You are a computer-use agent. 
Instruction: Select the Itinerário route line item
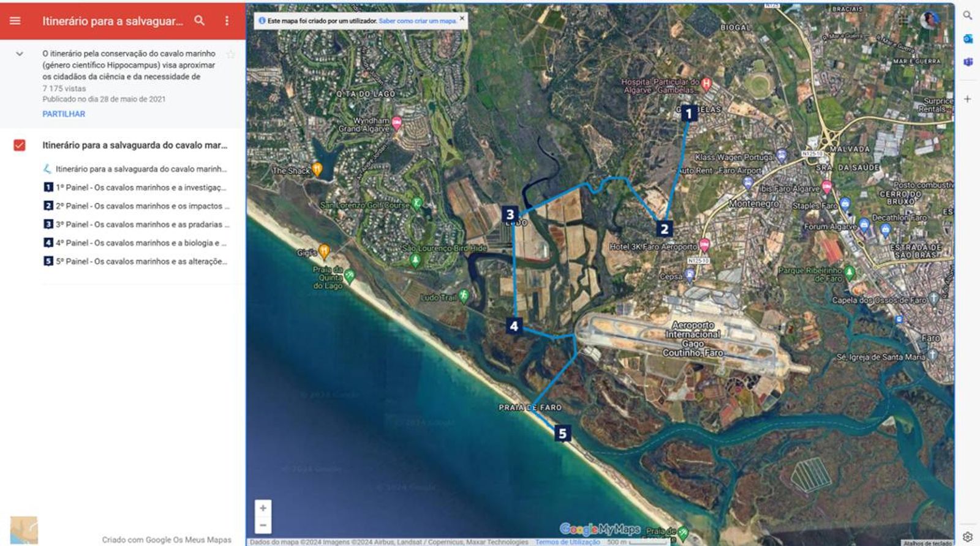pos(135,169)
